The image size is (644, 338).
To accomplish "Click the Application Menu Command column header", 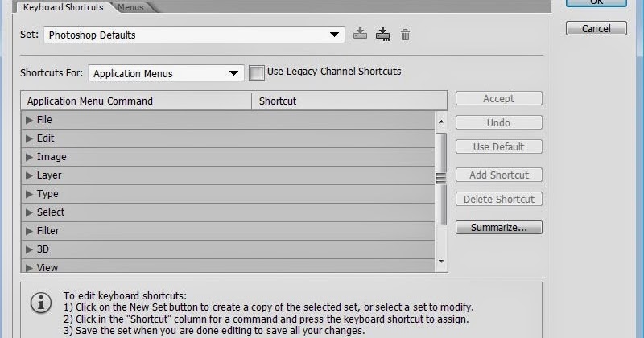I will pyautogui.click(x=136, y=101).
